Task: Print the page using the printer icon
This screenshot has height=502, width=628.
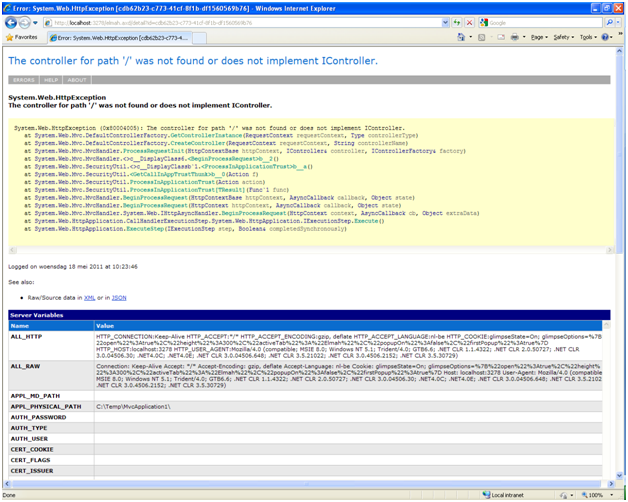Action: [515, 37]
